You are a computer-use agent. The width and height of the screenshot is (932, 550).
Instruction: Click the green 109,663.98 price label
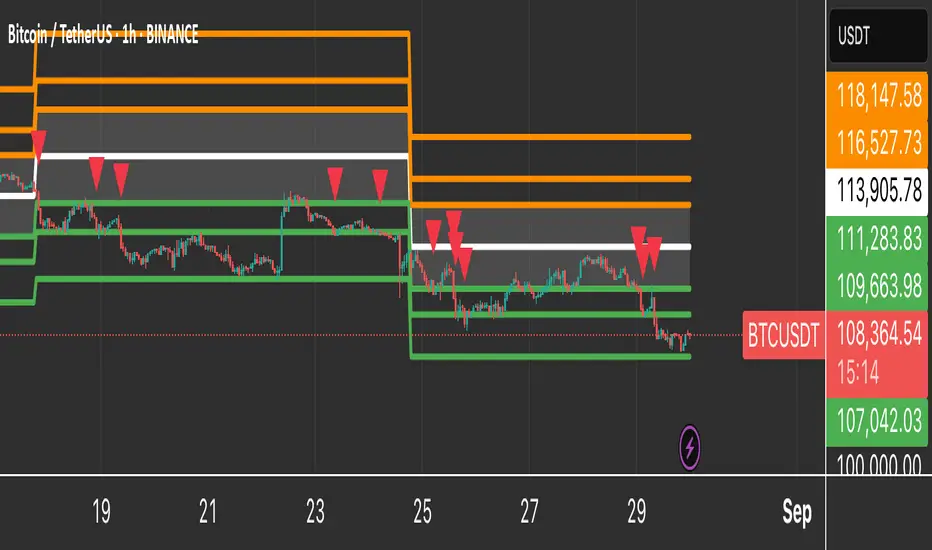pyautogui.click(x=878, y=287)
